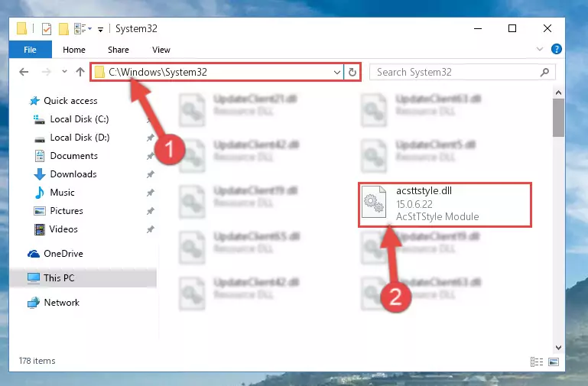This screenshot has height=386, width=588.
Task: Open Music in the sidebar
Action: [x=54, y=193]
